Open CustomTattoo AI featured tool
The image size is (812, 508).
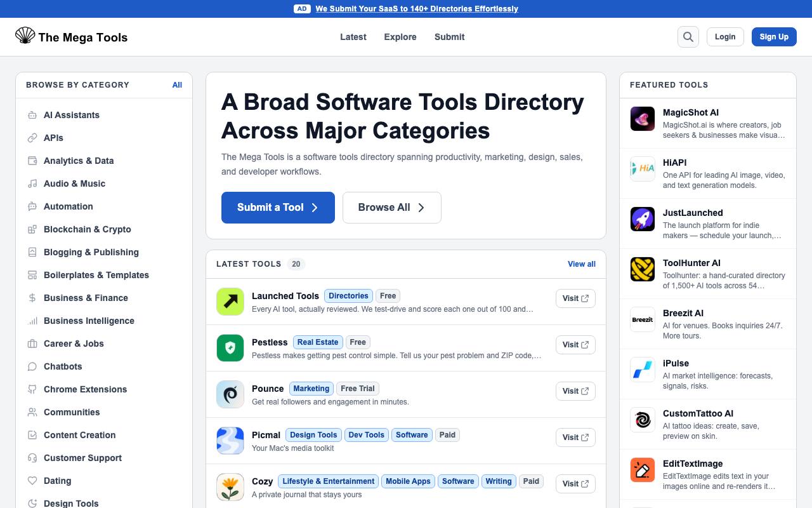click(708, 424)
